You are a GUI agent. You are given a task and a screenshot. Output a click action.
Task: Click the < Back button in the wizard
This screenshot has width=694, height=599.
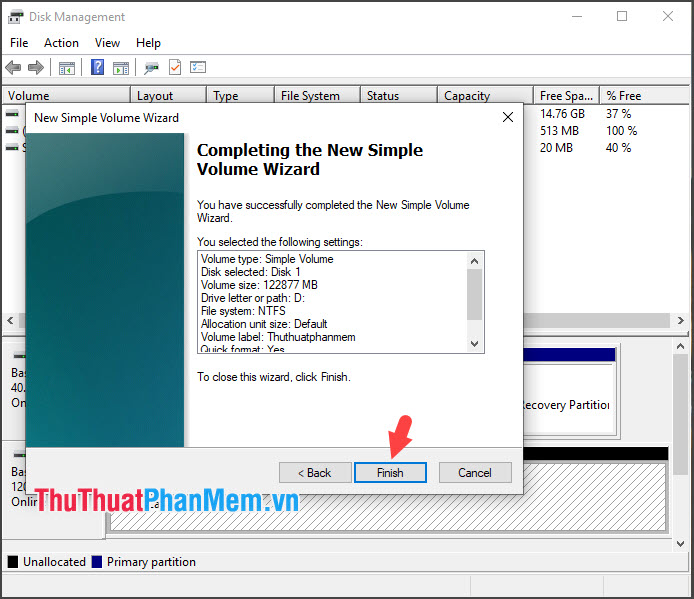point(315,473)
